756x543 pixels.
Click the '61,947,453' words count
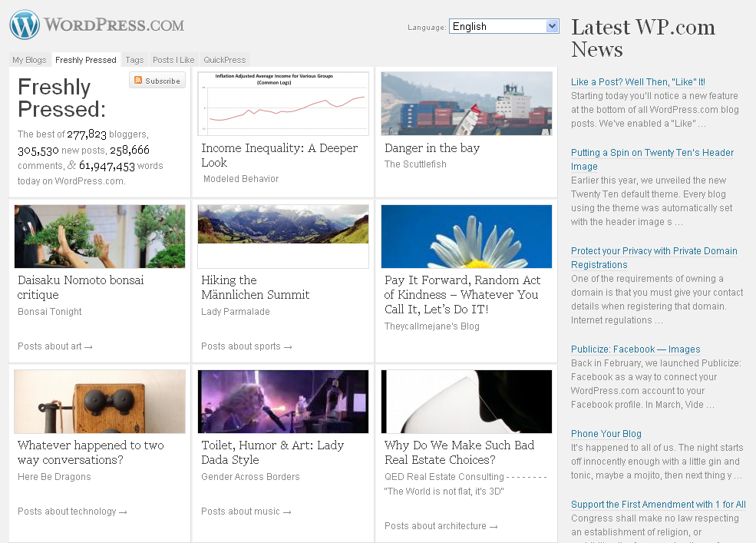[x=107, y=166]
